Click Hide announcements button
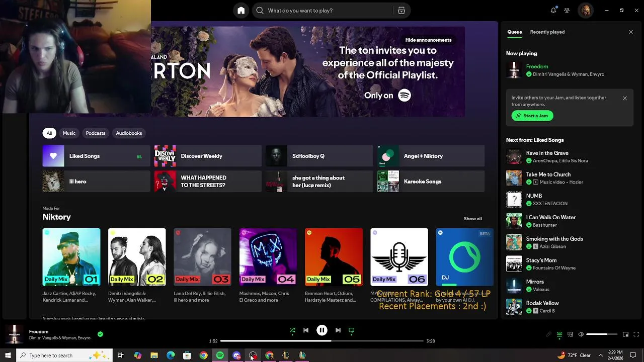The image size is (644, 362). point(429,40)
